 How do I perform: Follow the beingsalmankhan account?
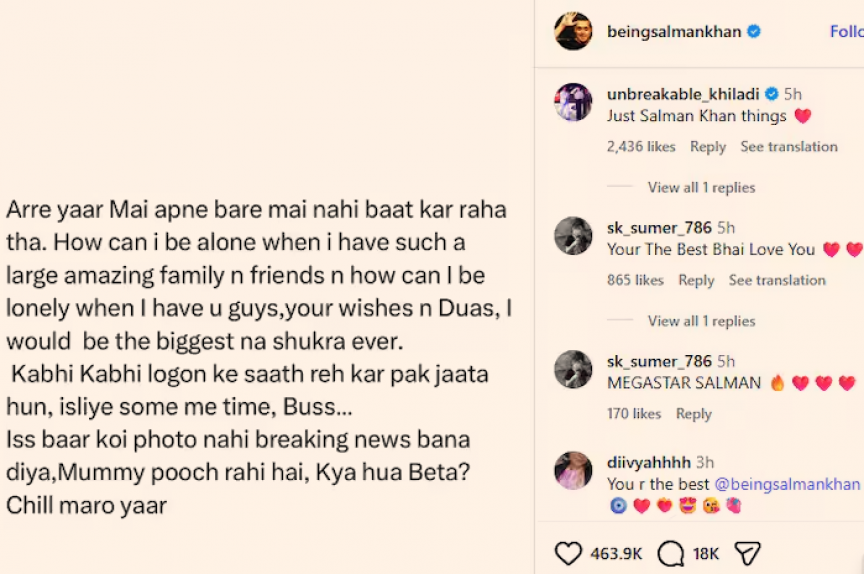(847, 31)
